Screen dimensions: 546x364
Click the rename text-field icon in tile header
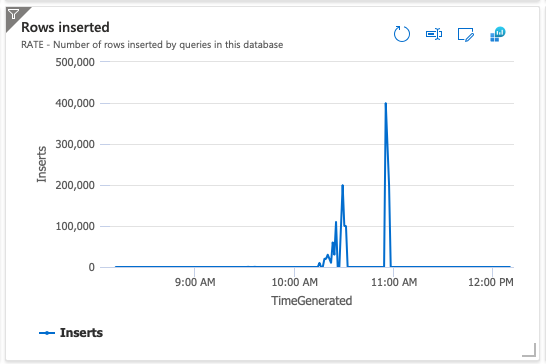(x=434, y=34)
